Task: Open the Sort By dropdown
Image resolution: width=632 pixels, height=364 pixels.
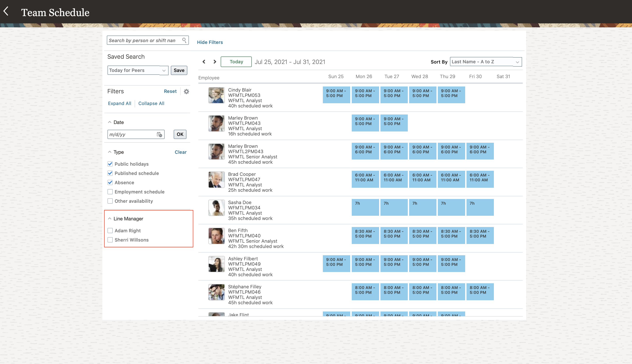Action: tap(485, 62)
